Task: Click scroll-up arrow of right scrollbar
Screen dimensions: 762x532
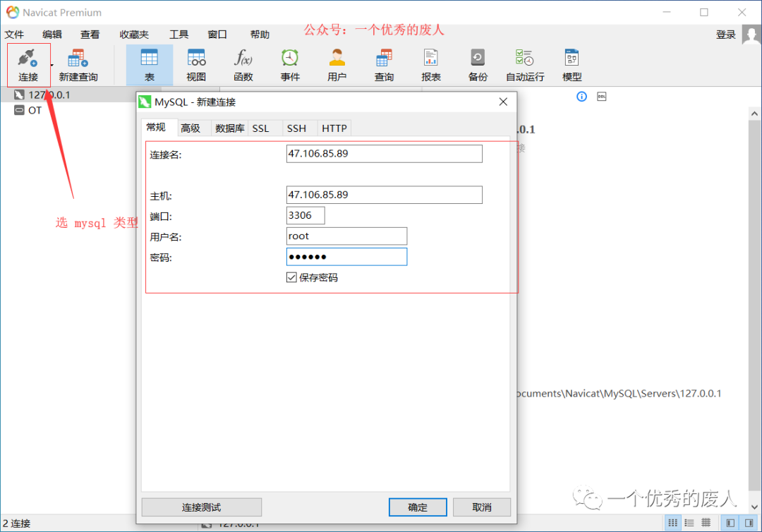Action: point(754,114)
